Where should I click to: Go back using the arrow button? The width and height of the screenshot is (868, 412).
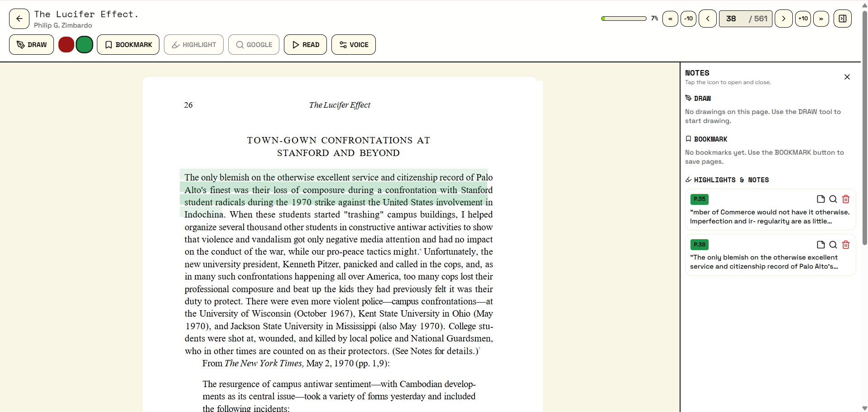pos(19,19)
